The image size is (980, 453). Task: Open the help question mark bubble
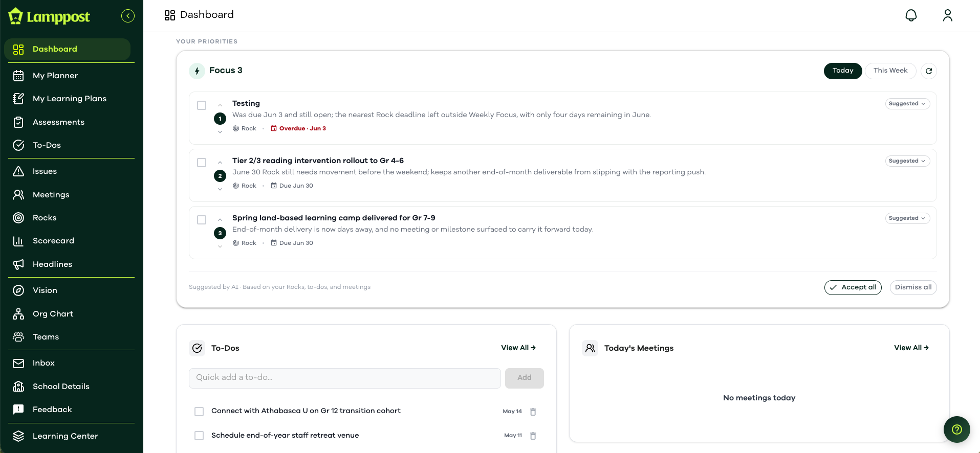tap(957, 429)
